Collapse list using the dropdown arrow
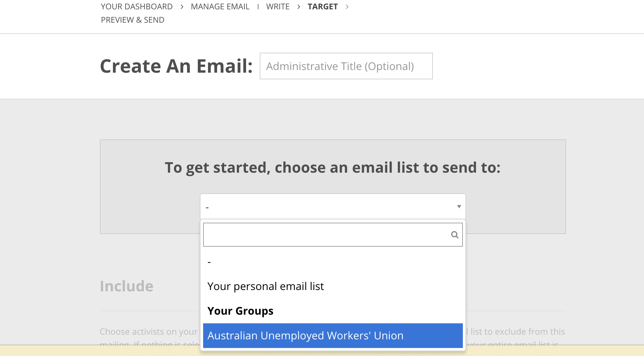644x356 pixels. [459, 207]
